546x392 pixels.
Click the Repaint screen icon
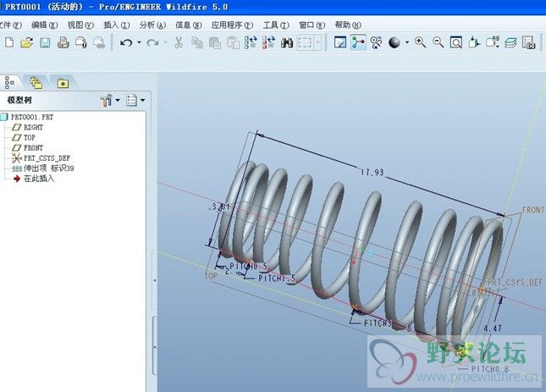click(x=340, y=43)
